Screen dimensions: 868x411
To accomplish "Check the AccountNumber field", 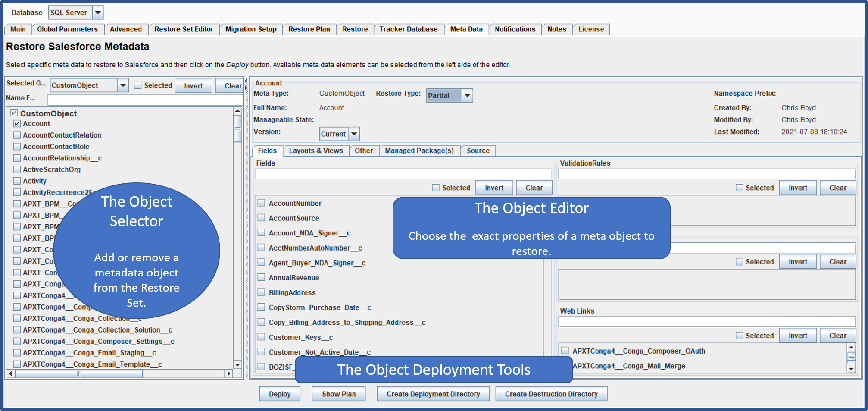I will (x=261, y=203).
